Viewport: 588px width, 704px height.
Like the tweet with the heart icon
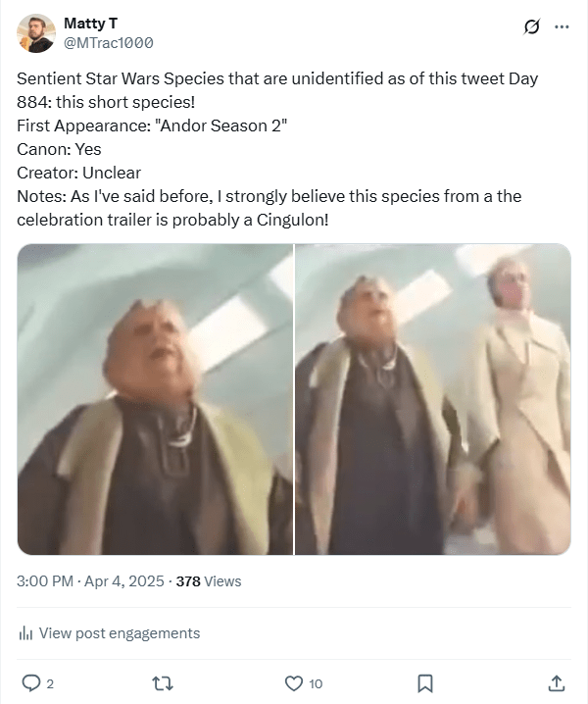coord(292,682)
